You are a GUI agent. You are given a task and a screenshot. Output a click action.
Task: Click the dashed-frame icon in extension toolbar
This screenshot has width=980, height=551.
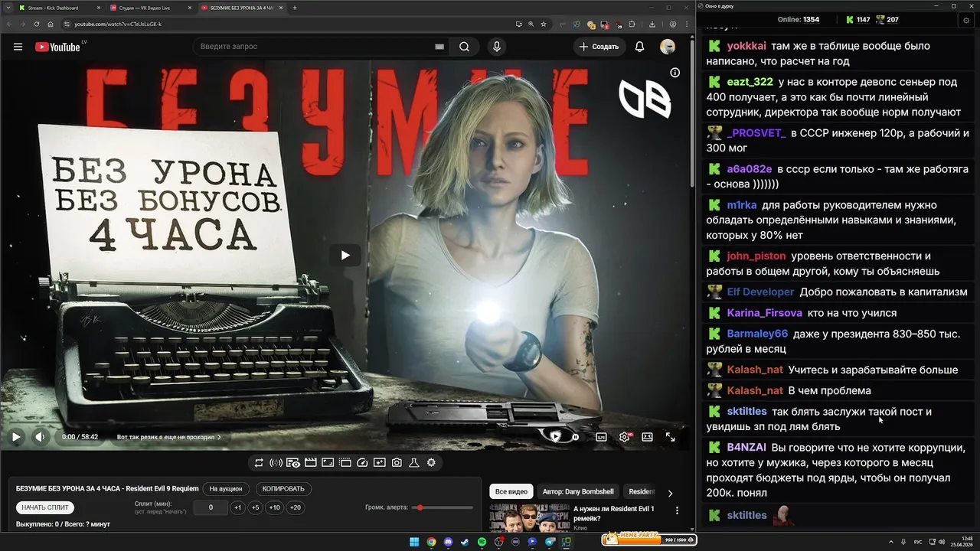coord(345,463)
